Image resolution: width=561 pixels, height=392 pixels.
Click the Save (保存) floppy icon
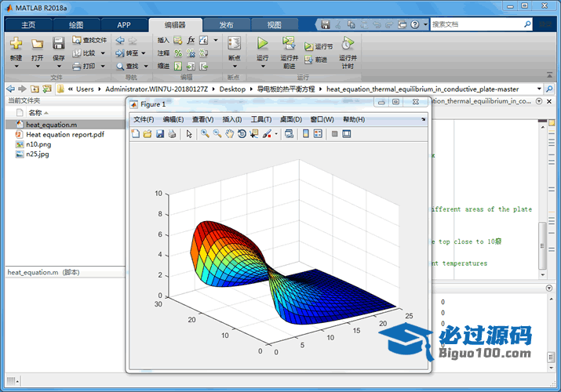pos(58,43)
